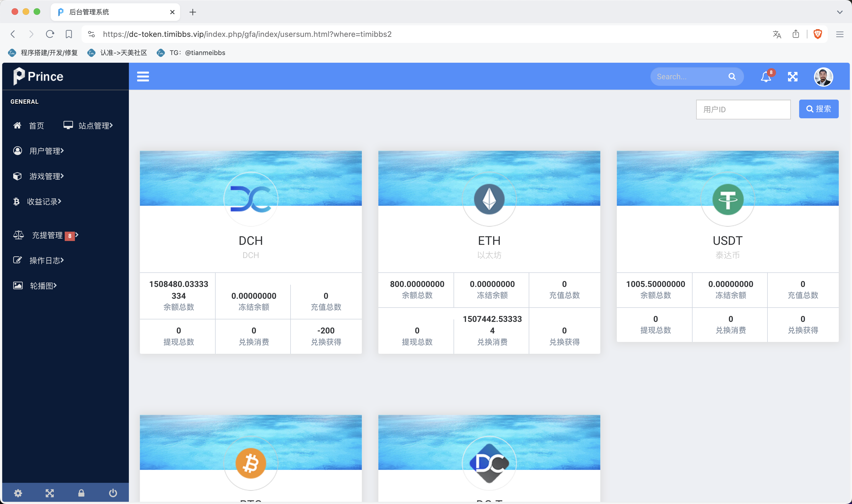
Task: Expand the tab list chevron
Action: pos(840,12)
